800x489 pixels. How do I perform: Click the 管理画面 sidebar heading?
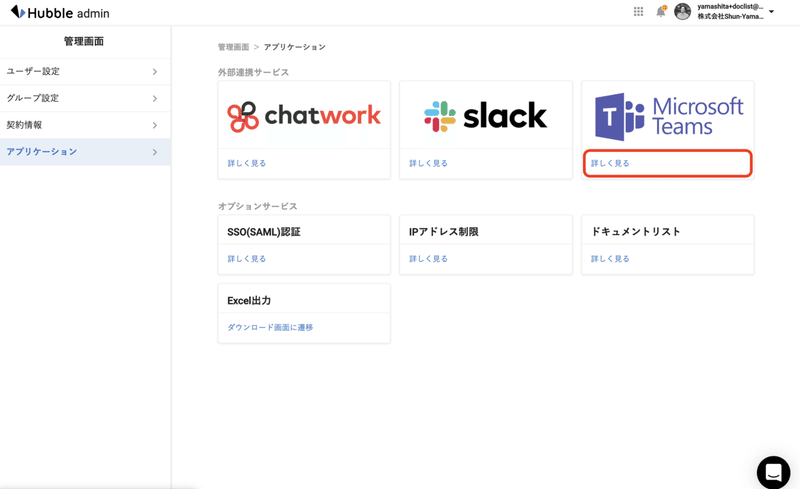pyautogui.click(x=84, y=41)
